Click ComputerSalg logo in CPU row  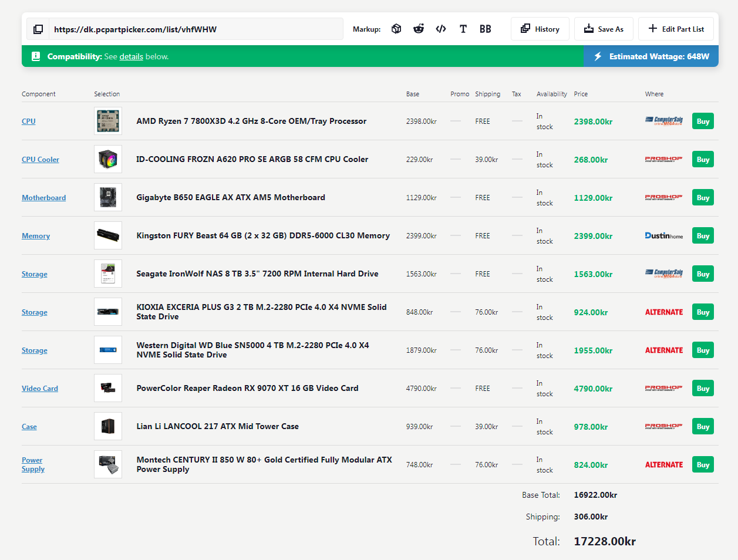pos(664,121)
